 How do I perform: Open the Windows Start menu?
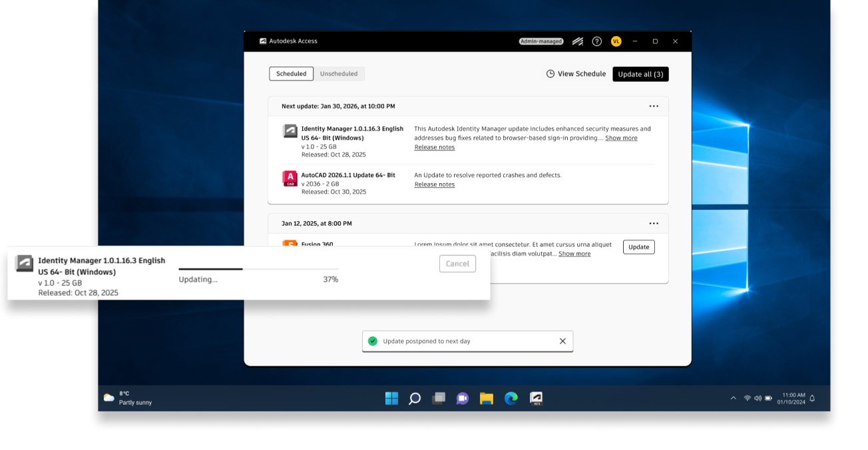(391, 398)
